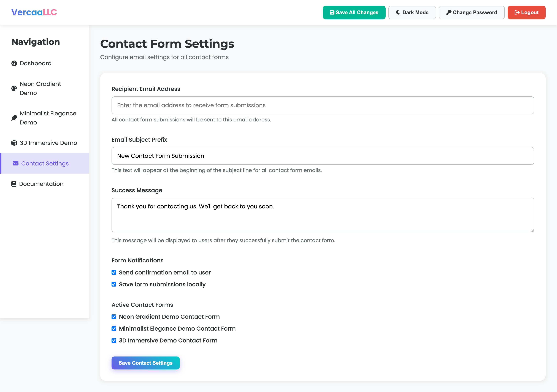Click into the Success Message text area
Viewport: 557px width, 392px height.
pos(323,215)
